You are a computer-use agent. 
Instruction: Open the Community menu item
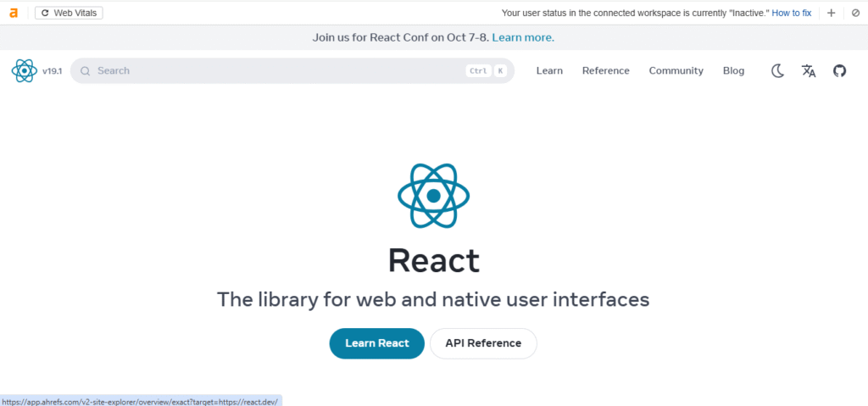coord(676,71)
